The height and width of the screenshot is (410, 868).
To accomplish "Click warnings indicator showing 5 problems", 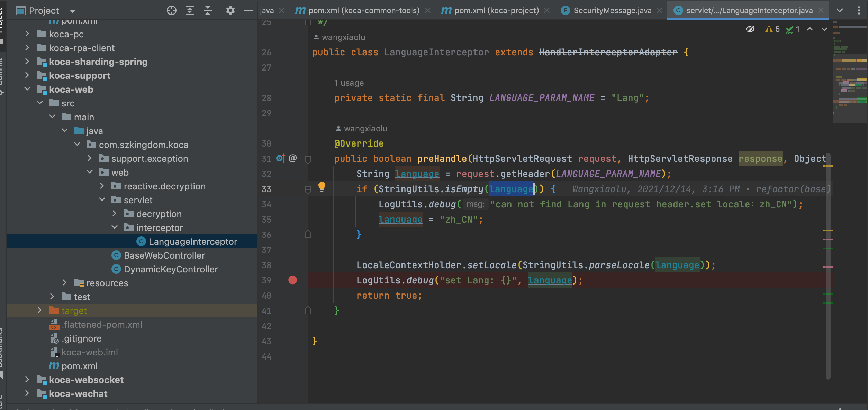I will (x=772, y=29).
